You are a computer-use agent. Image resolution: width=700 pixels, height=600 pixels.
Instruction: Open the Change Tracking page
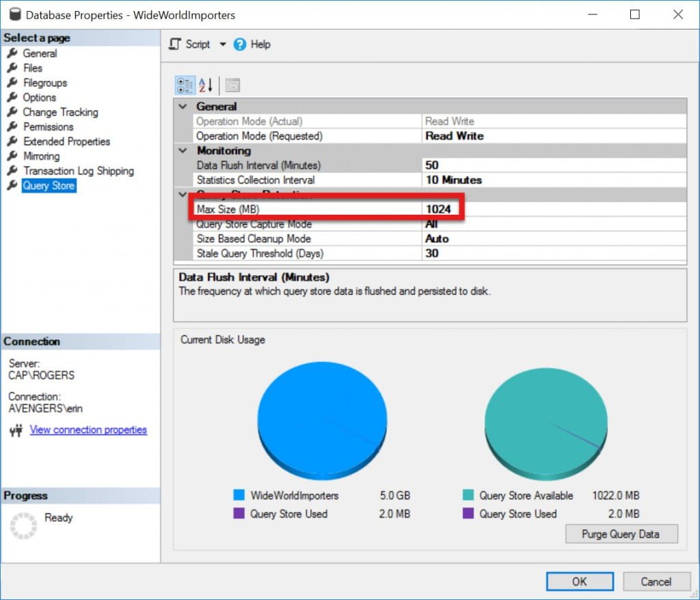[60, 112]
